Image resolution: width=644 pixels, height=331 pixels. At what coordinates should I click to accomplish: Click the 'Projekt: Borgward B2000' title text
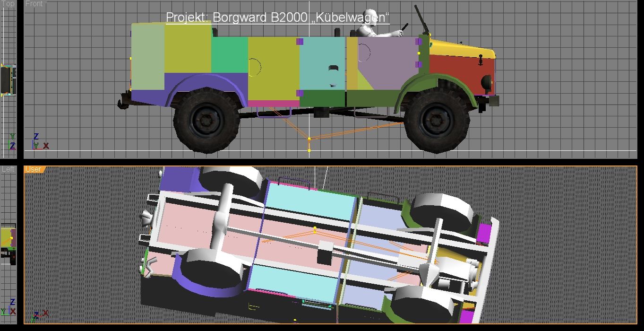(x=236, y=17)
